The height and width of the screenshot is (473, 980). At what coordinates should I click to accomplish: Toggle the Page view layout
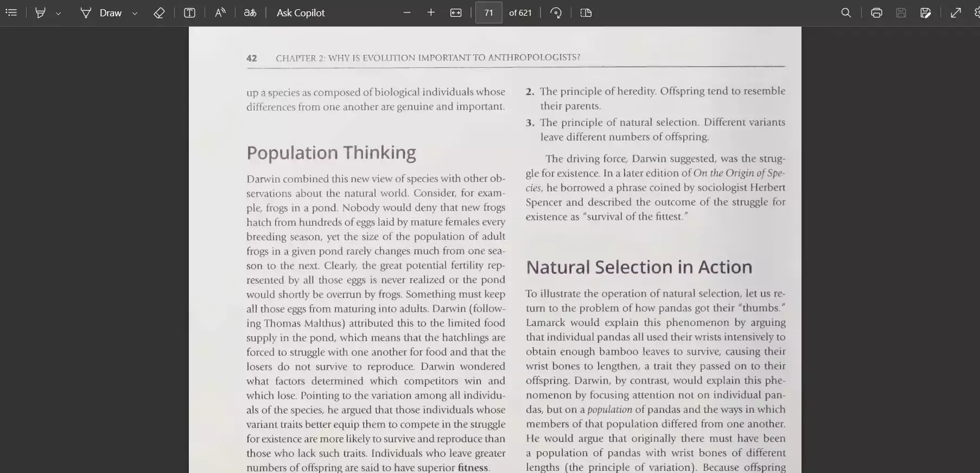[x=586, y=12]
